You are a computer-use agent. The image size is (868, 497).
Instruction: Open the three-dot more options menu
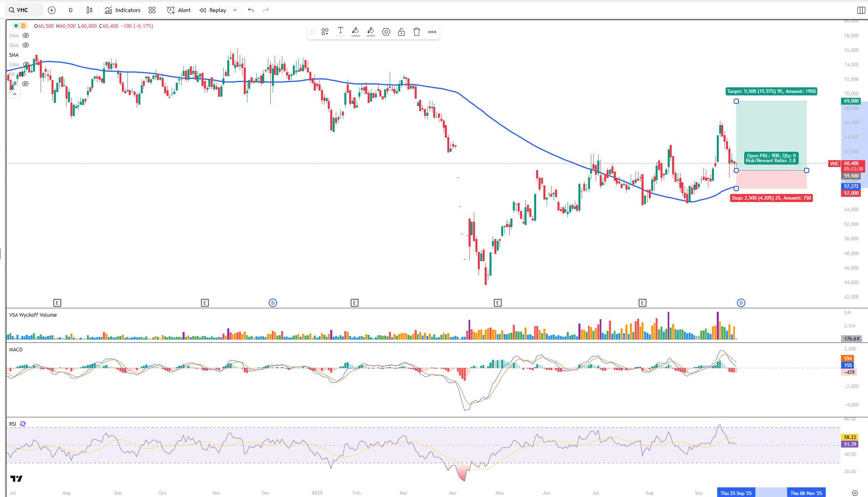432,32
